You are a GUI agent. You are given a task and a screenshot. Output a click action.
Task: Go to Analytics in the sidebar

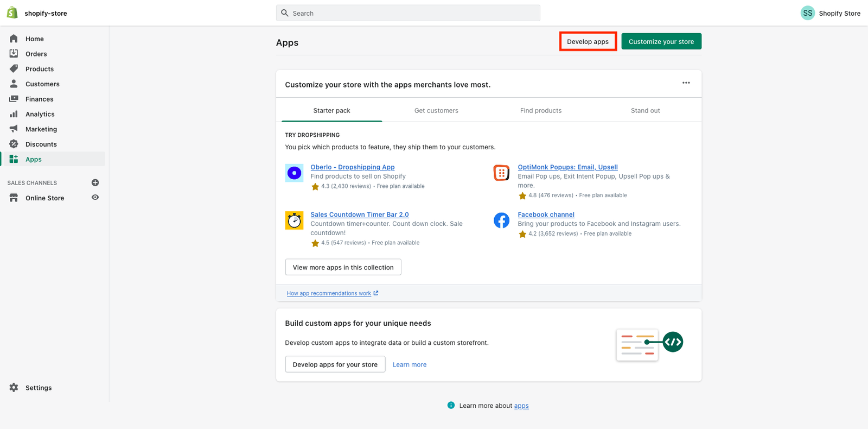tap(40, 114)
